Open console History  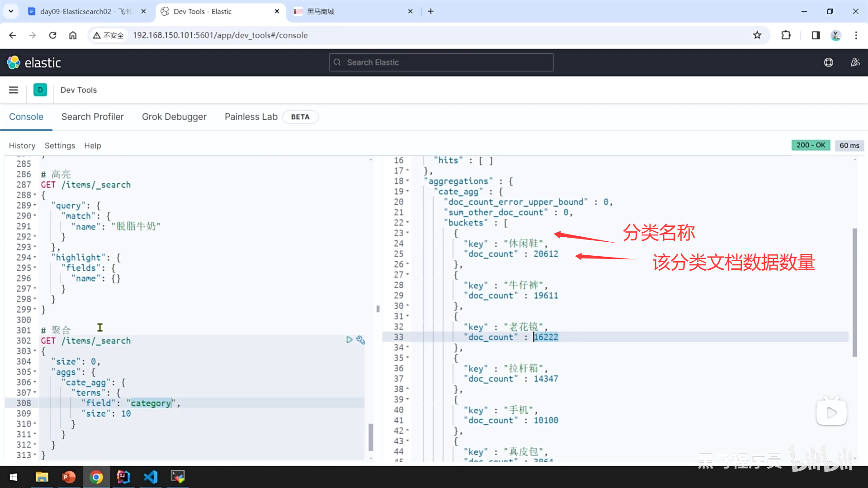22,145
